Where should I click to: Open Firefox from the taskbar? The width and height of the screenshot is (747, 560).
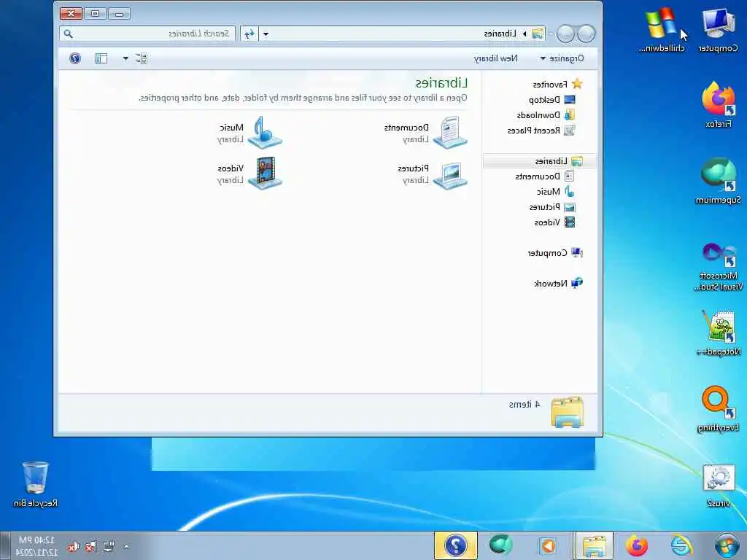[x=636, y=545]
